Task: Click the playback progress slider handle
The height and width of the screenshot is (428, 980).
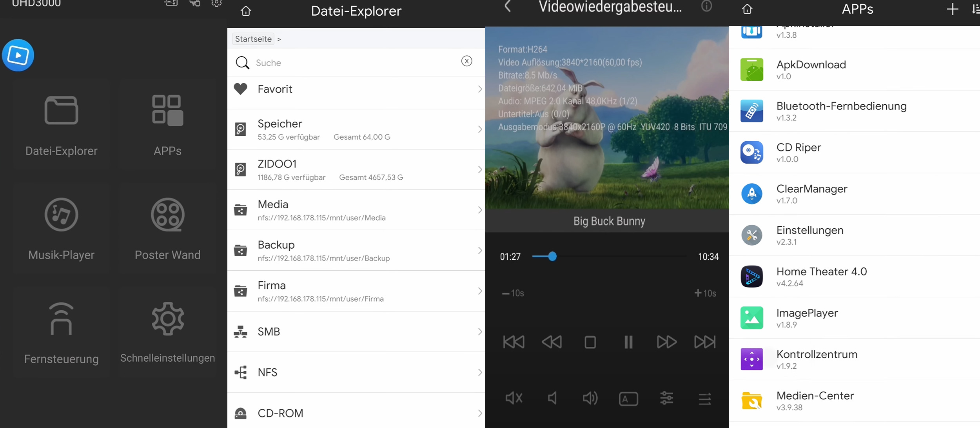Action: pyautogui.click(x=552, y=257)
